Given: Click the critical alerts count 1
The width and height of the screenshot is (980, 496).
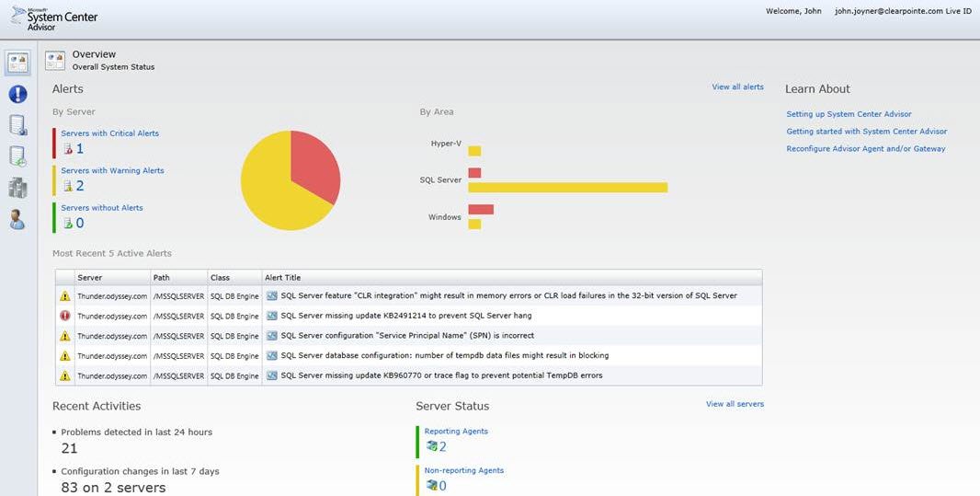Looking at the screenshot, I should tap(79, 149).
